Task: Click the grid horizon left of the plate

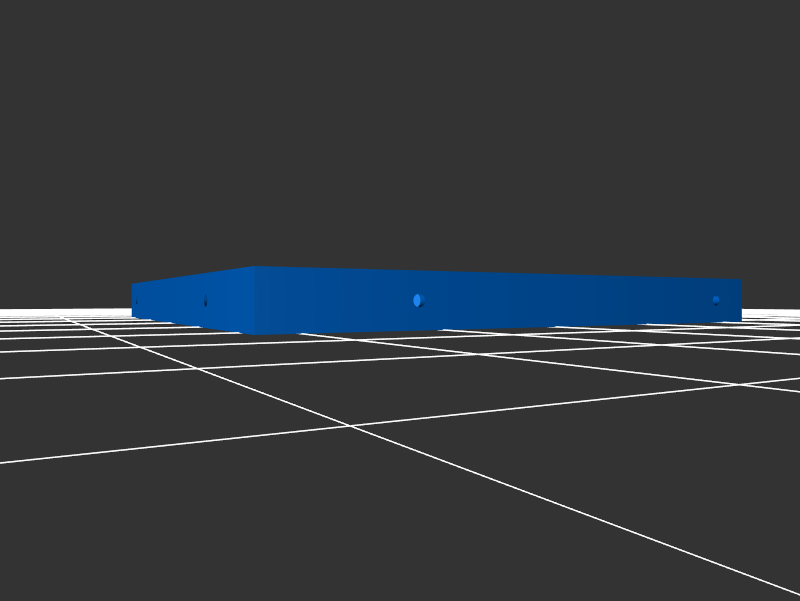Action: coord(60,311)
